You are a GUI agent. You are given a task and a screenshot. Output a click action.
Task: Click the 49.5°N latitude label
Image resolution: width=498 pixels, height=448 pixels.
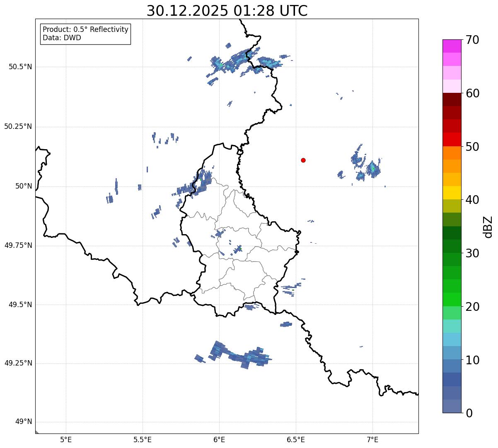[x=20, y=305]
